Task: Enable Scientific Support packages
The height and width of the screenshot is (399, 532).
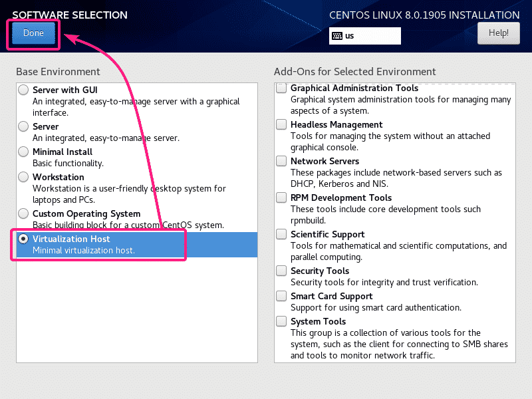Action: click(281, 234)
